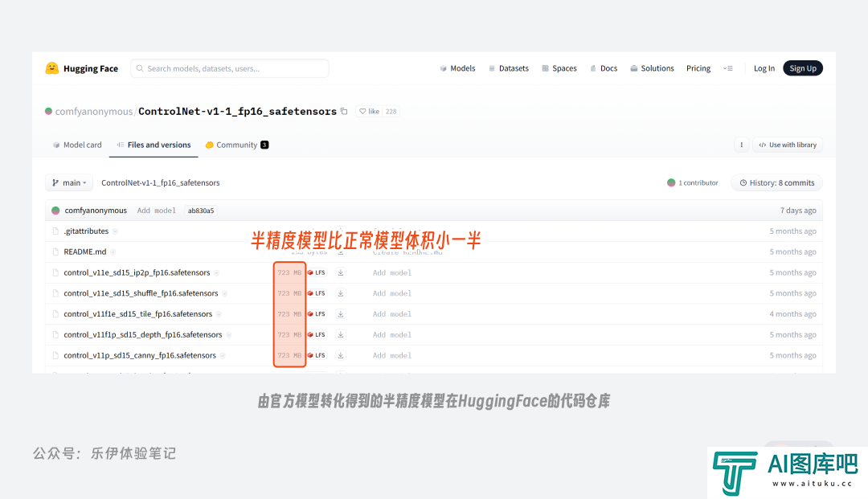Download the canny_fp16 safetensors file

tap(341, 355)
